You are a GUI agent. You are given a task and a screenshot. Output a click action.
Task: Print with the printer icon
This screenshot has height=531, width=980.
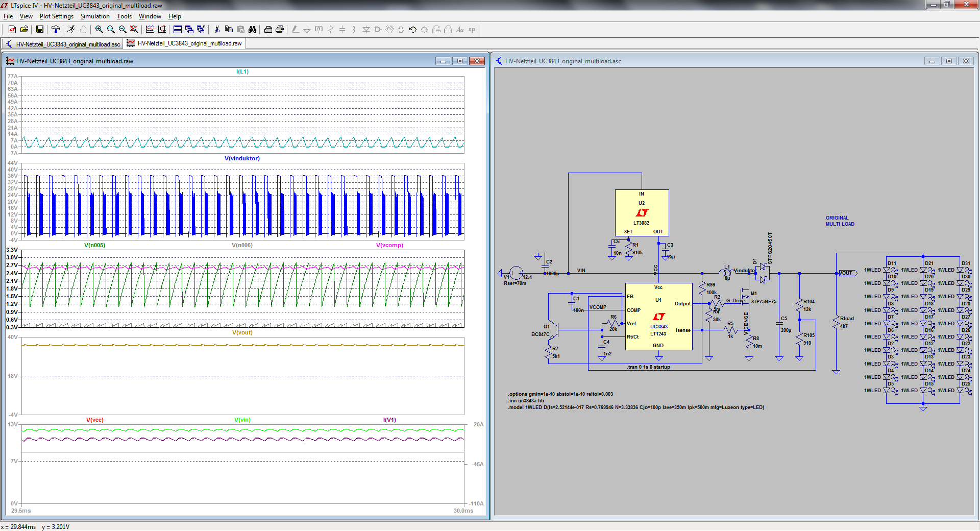pos(280,30)
